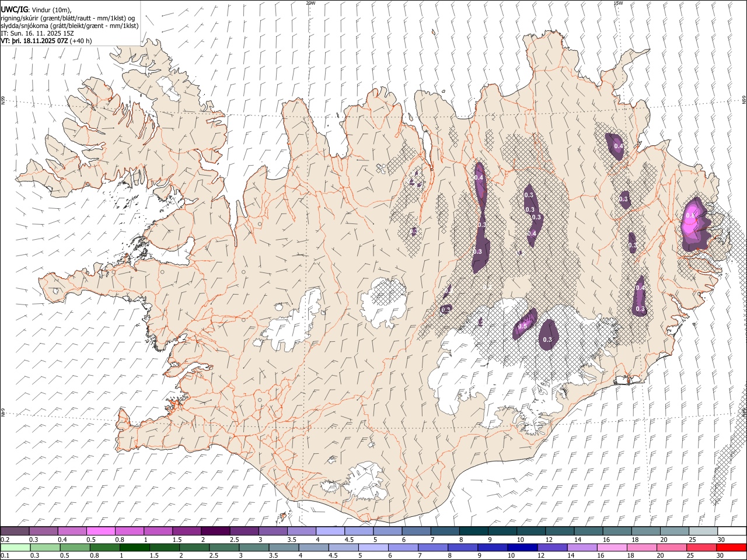
Task: Click the 'slydda/snjókoma' legend description line
Action: pyautogui.click(x=70, y=26)
